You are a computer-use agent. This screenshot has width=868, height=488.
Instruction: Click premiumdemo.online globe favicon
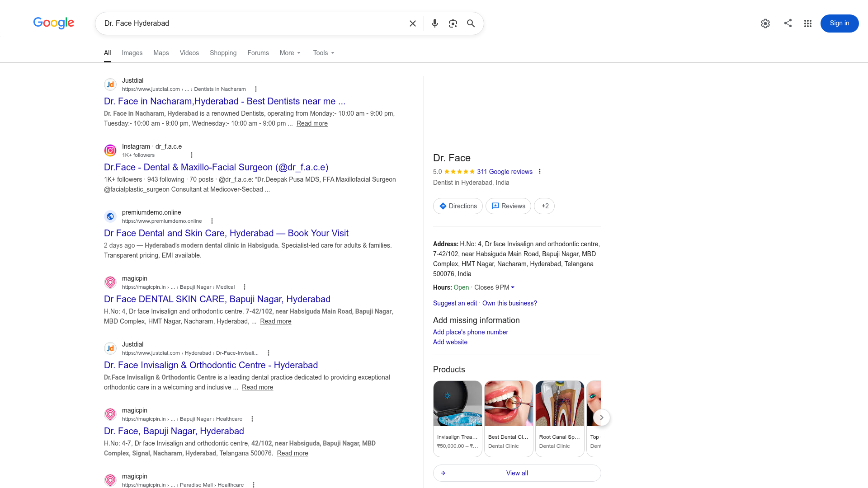click(x=110, y=216)
